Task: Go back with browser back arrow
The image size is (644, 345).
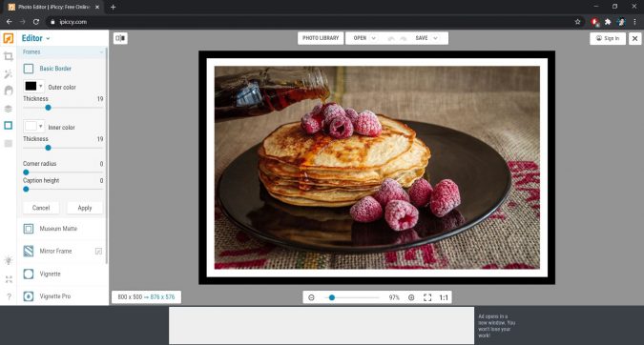Action: pos(9,22)
